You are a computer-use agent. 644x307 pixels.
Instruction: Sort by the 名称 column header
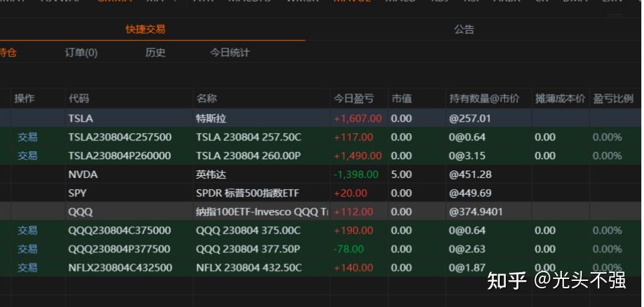tap(206, 98)
